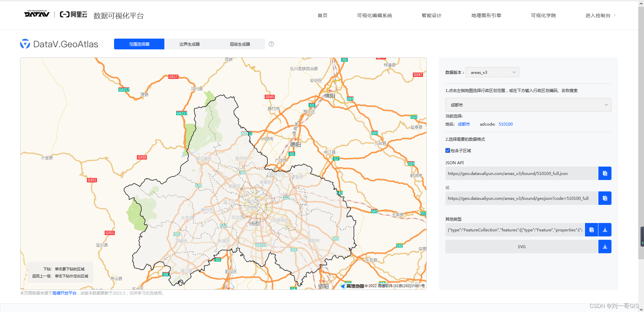The width and height of the screenshot is (644, 312).
Task: Click the blue 成都市 place name link
Action: 464,124
